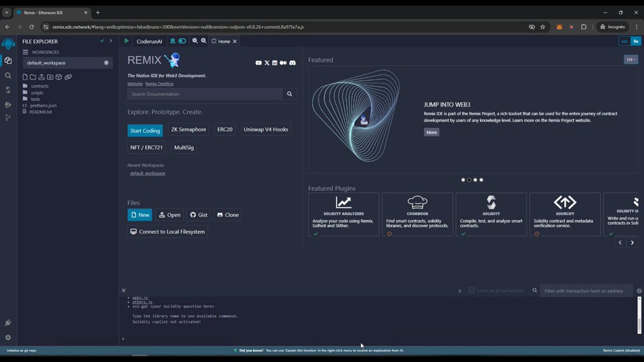This screenshot has width=644, height=362.
Task: Open Remix YouTube channel icon
Action: pos(259,63)
